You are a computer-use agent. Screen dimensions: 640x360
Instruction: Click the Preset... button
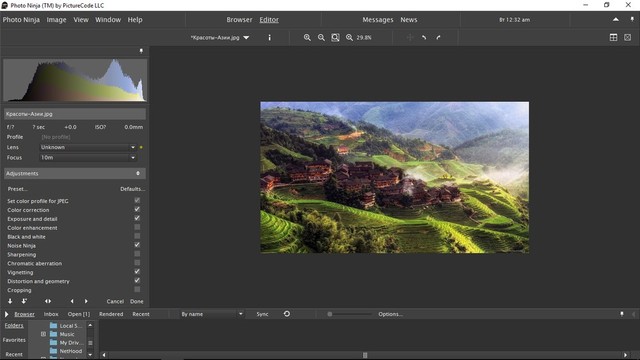tap(18, 189)
